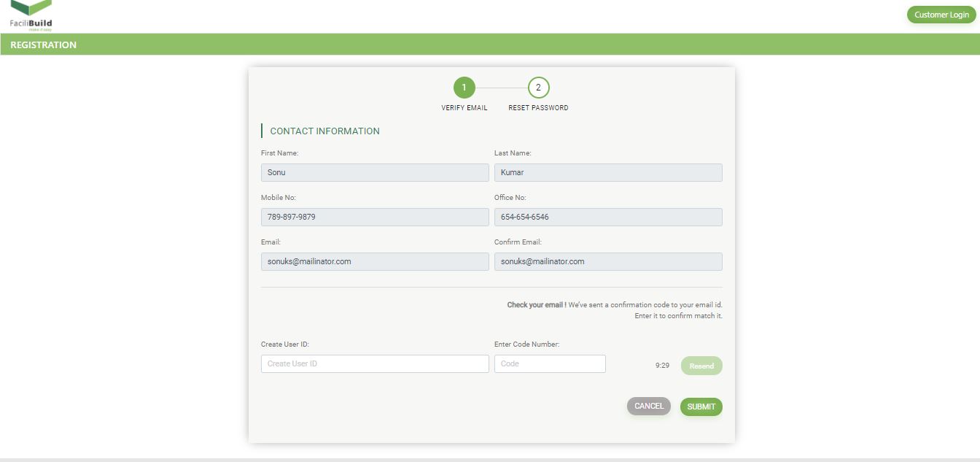980x462 pixels.
Task: Click the Verify Email step label
Action: click(x=464, y=108)
